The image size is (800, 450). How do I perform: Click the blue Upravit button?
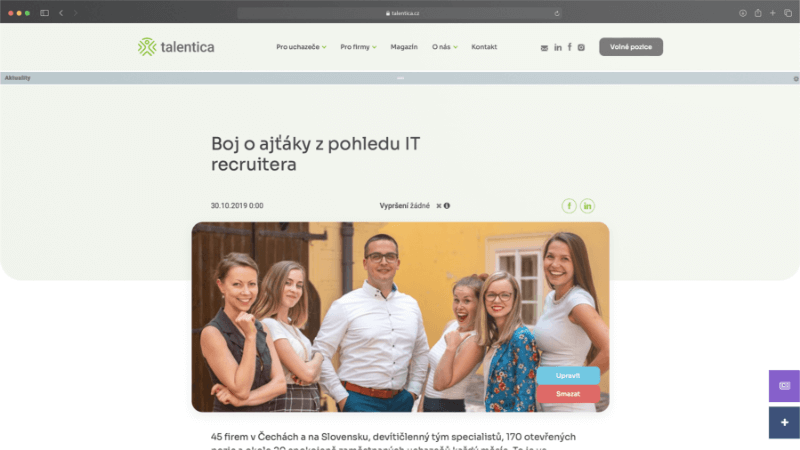coord(568,376)
